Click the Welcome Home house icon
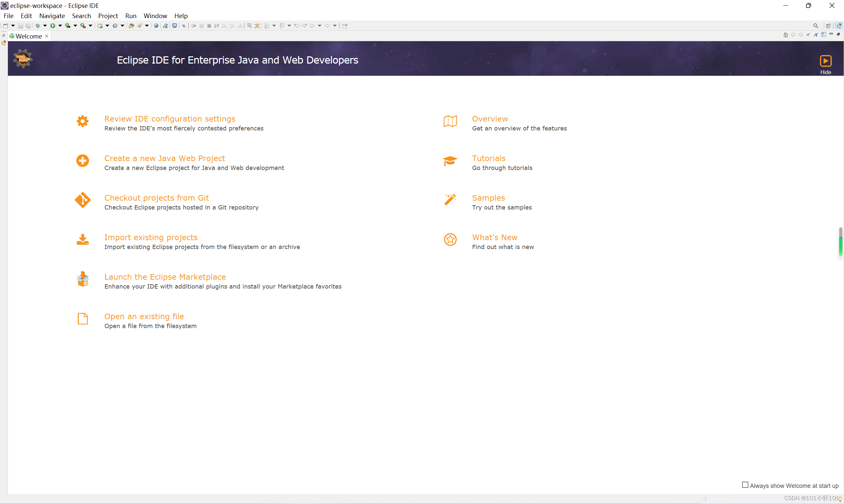This screenshot has height=504, width=844. (786, 35)
